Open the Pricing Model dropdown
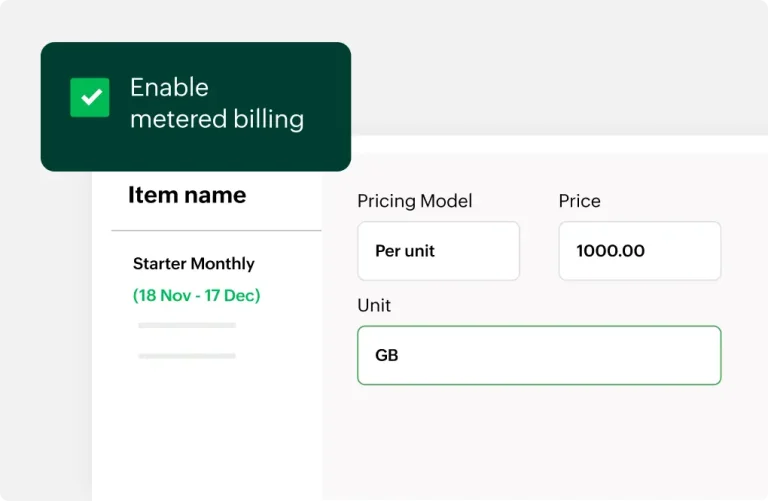Screen dimensions: 768x501 coord(438,251)
